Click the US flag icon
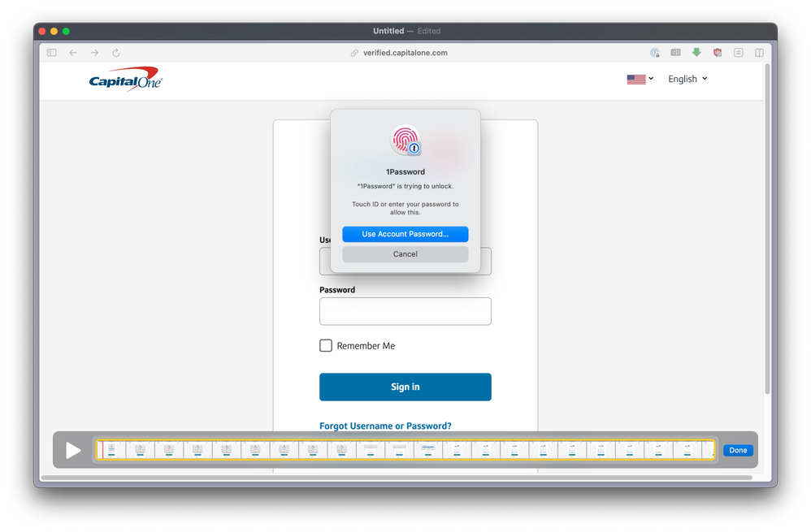Screen dimensions: 811x532 (x=636, y=79)
